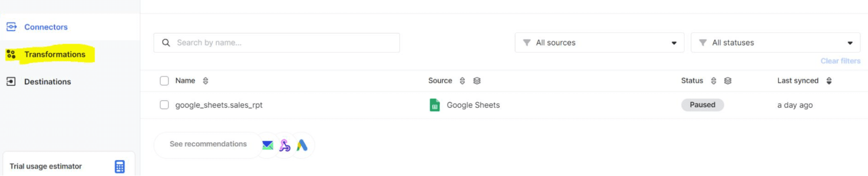Click the webhooks recommendation icon
The height and width of the screenshot is (176, 868).
click(285, 145)
